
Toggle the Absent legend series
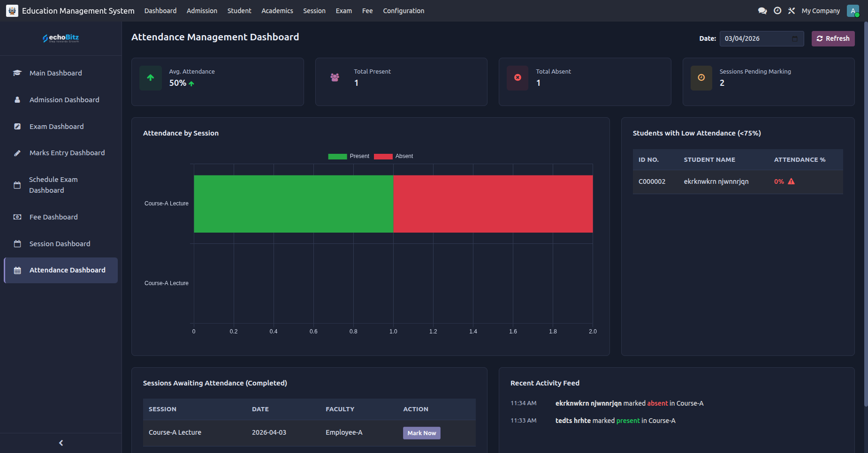coord(394,156)
